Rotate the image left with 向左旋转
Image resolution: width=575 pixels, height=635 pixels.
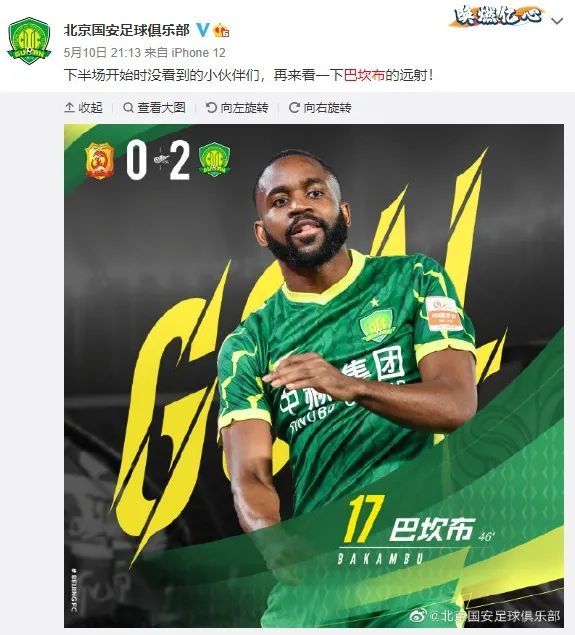(x=237, y=107)
